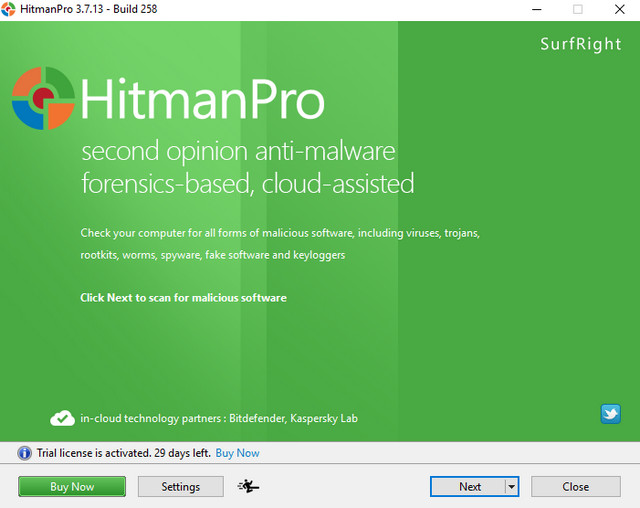Click the cloud checkmark partner icon

tap(62, 418)
